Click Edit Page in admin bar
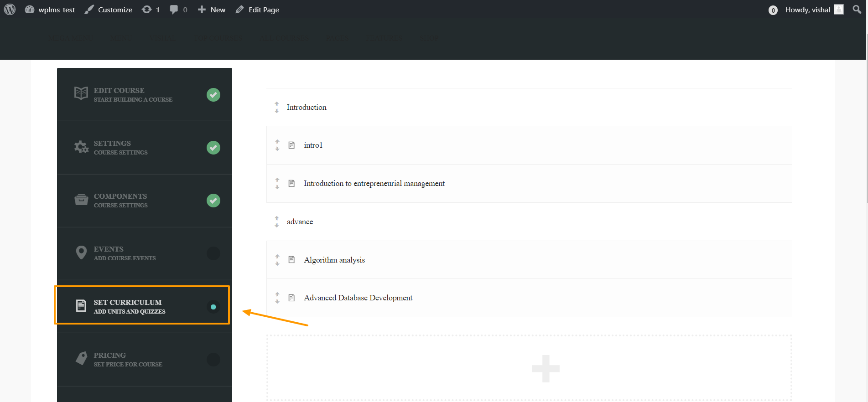 pos(257,10)
